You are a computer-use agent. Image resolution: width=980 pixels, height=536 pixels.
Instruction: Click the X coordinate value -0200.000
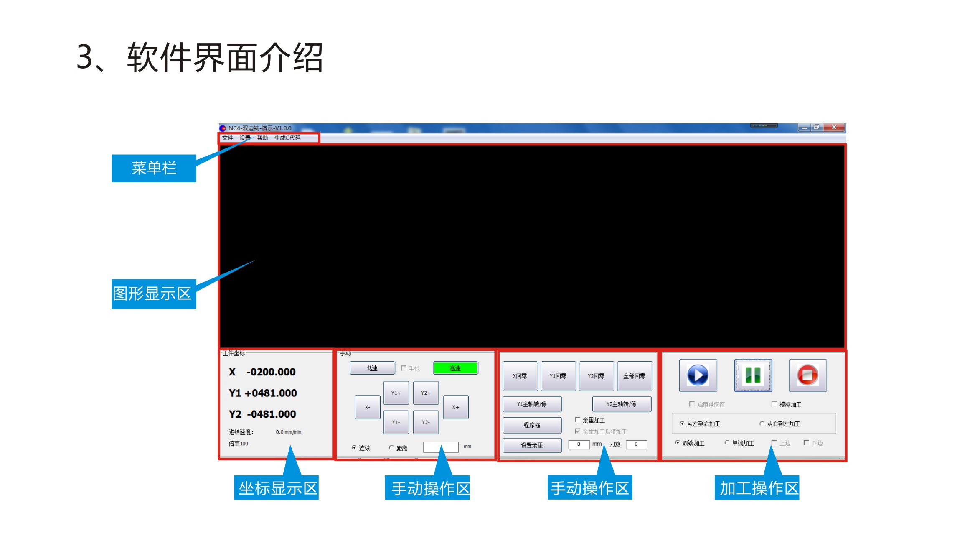point(271,372)
